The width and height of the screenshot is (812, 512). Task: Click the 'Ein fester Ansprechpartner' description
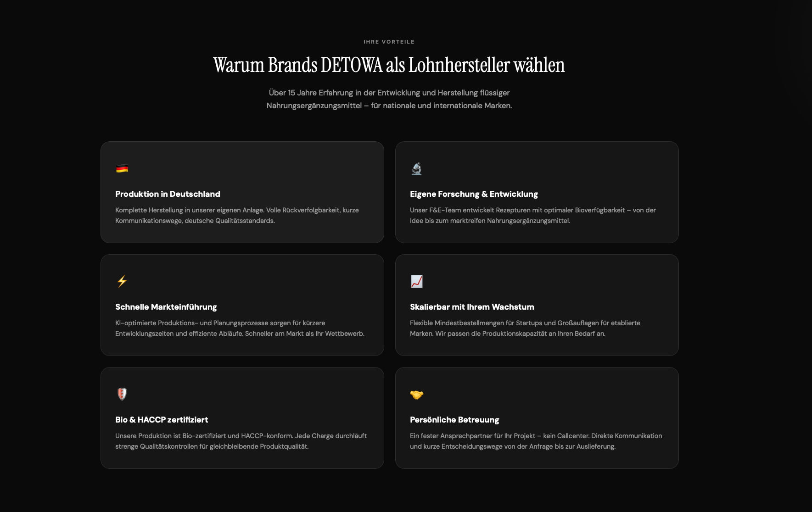[536, 441]
